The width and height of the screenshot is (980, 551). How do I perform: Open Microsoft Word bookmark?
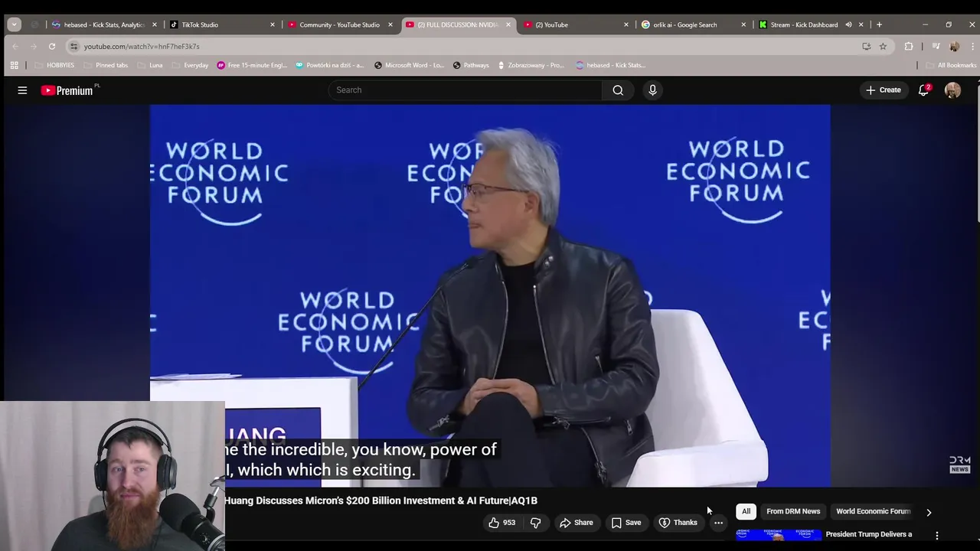tap(409, 65)
